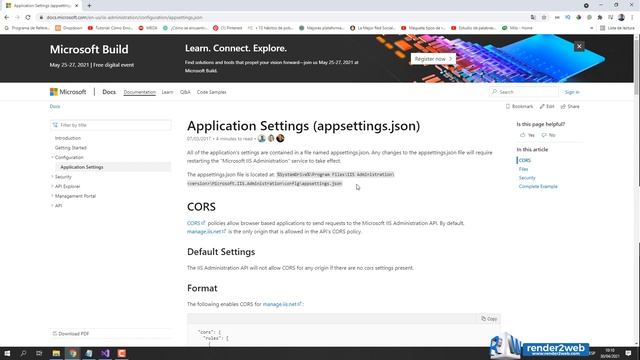Viewport: 640px width, 360px height.
Task: Click the address bar URL
Action: point(124,18)
